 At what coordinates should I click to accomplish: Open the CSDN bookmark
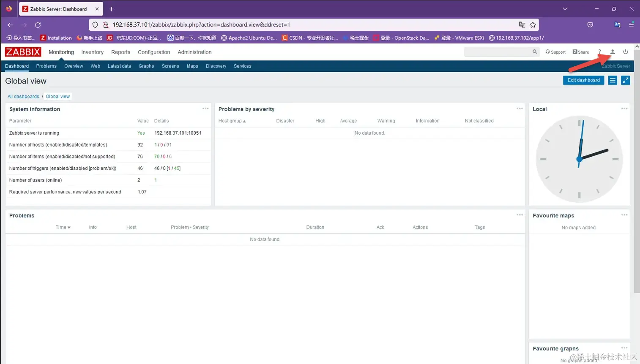(310, 38)
